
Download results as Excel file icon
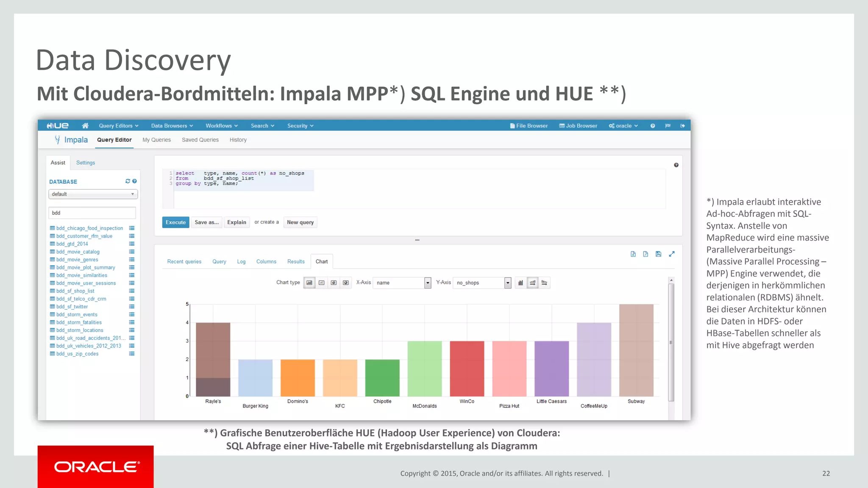pyautogui.click(x=633, y=254)
